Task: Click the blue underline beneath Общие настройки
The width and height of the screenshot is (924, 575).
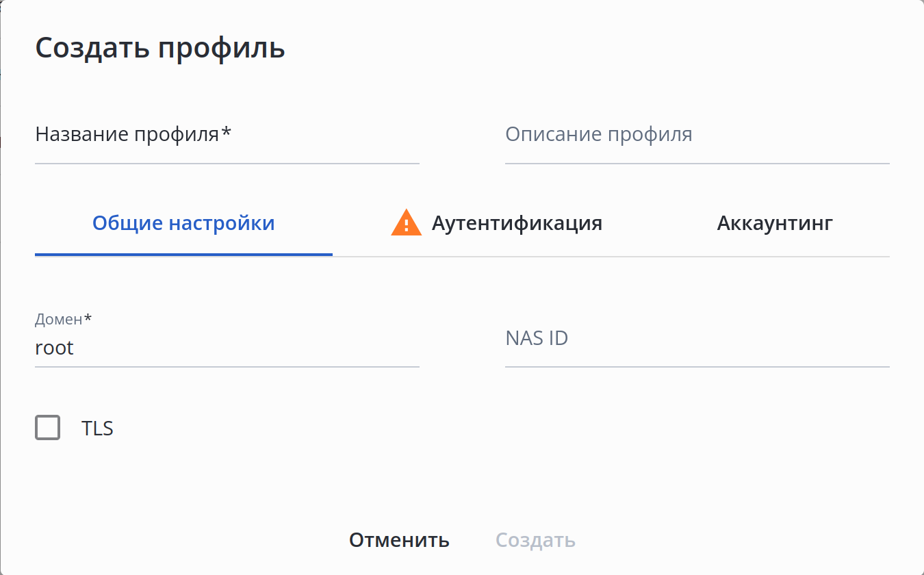Action: click(x=183, y=255)
